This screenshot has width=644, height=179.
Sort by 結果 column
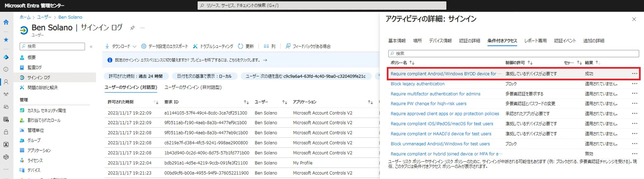tap(592, 63)
